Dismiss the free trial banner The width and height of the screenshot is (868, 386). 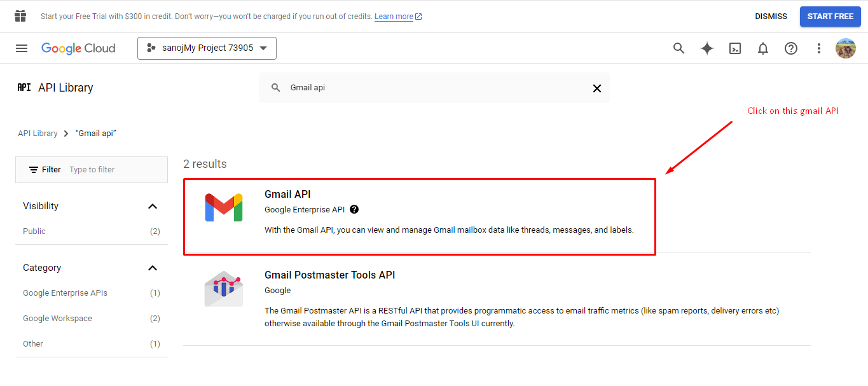click(771, 17)
